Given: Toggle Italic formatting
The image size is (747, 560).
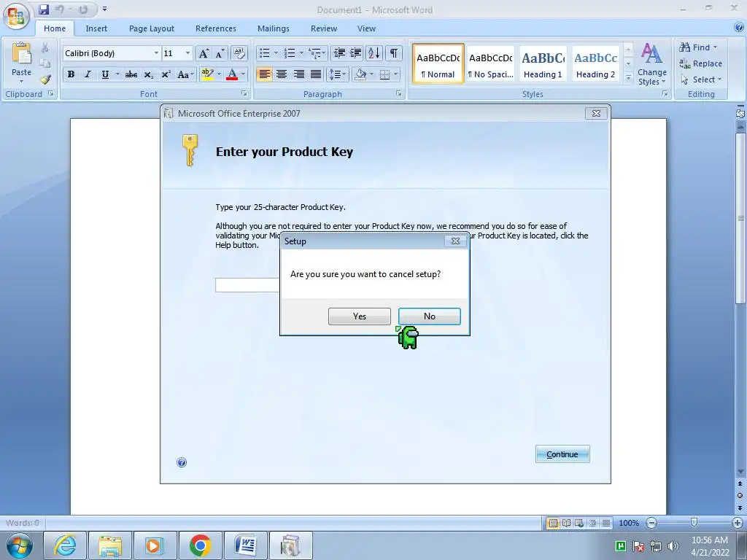Looking at the screenshot, I should (88, 74).
